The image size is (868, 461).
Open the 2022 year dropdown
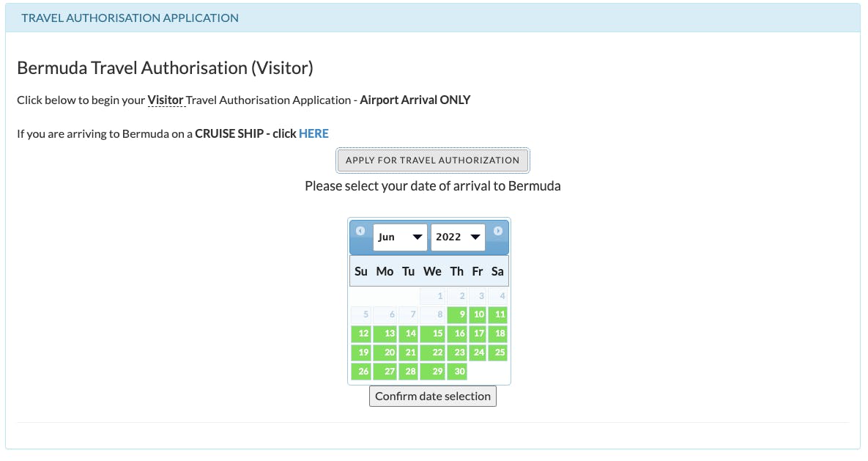tap(458, 237)
